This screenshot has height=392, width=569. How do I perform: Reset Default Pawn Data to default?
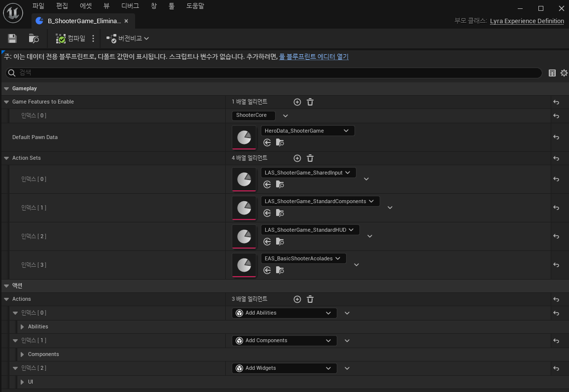556,137
